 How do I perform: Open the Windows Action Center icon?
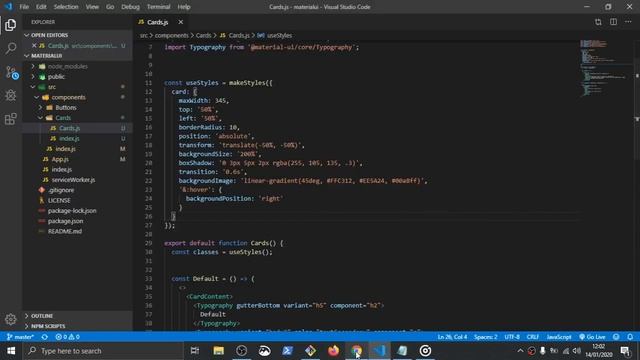click(x=625, y=351)
